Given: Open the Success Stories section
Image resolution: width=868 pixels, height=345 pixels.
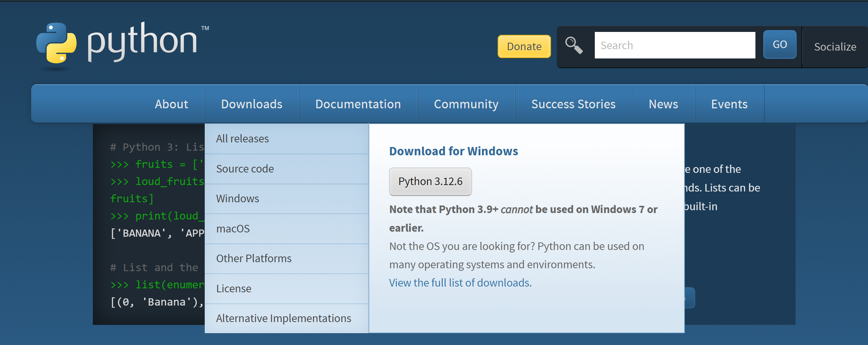Looking at the screenshot, I should pyautogui.click(x=573, y=104).
